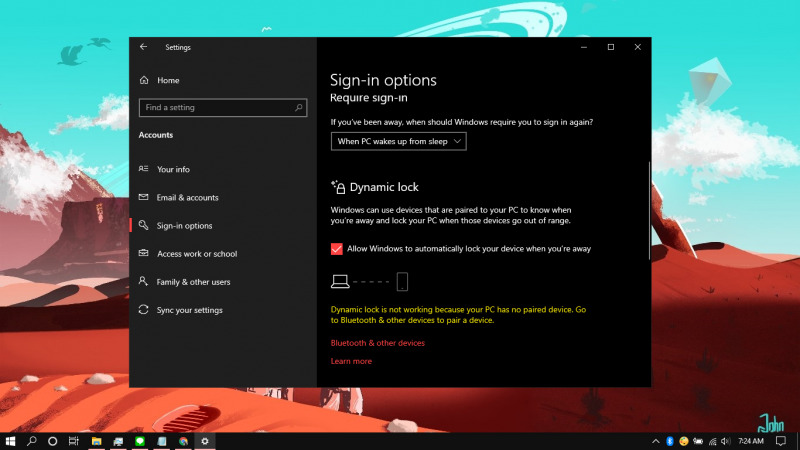Screen dimensions: 800x450
Task: Open Task View on taskbar
Action: pos(73,441)
